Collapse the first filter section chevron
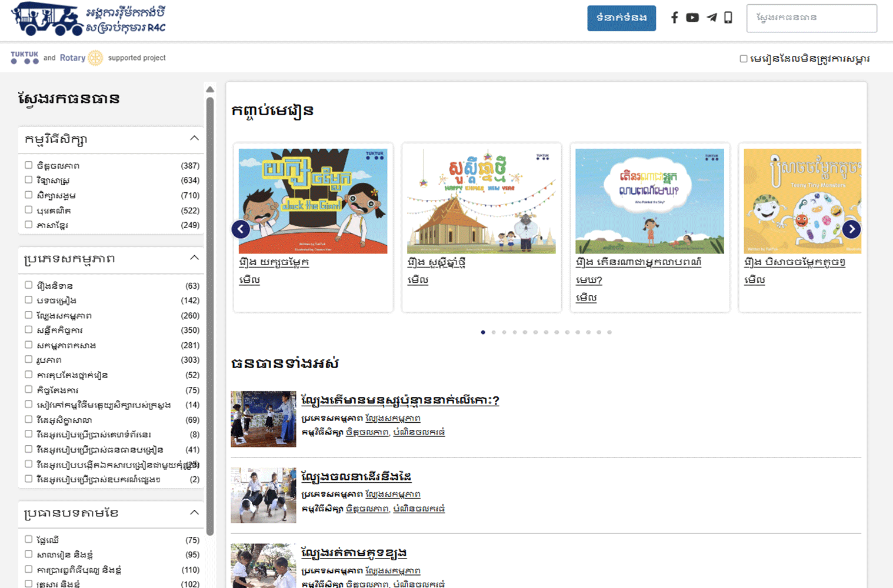 tap(194, 138)
